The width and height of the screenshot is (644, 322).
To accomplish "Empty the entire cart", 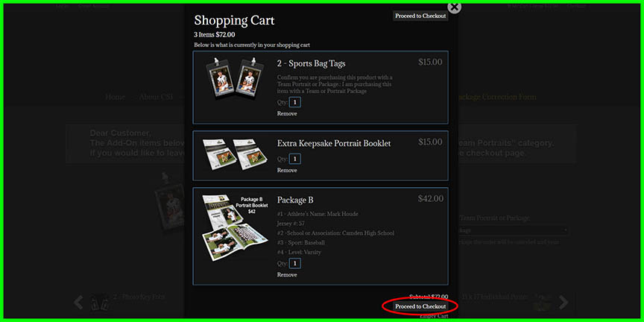I will tap(433, 316).
